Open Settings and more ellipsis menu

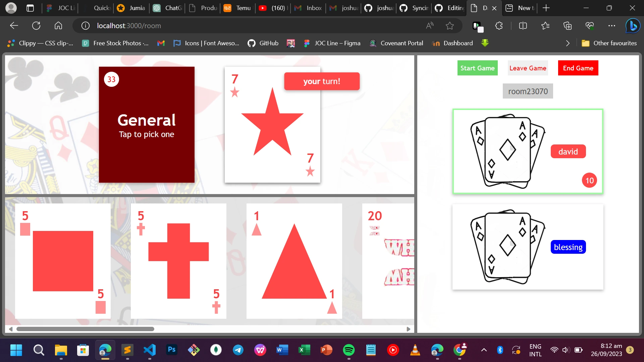click(611, 26)
